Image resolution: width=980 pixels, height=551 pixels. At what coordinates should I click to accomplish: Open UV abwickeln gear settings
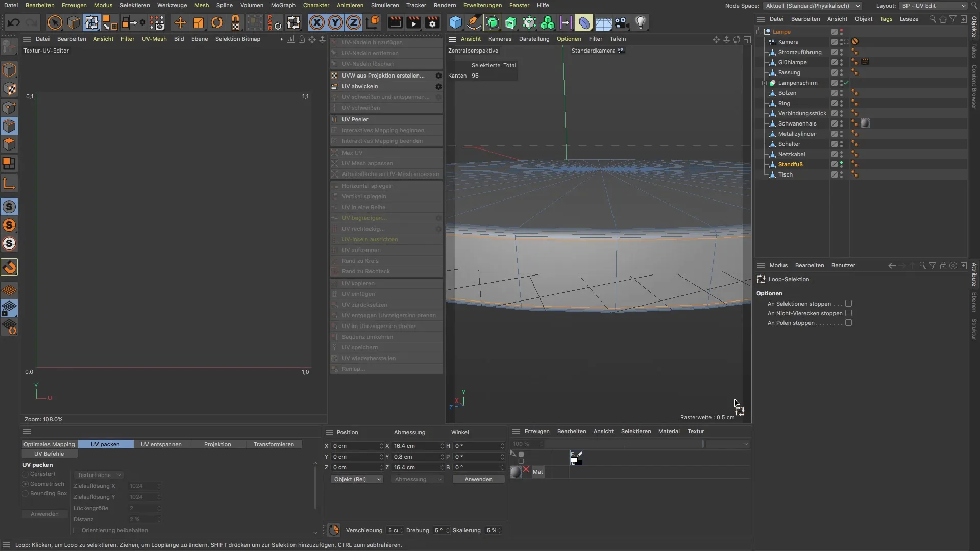tap(438, 86)
